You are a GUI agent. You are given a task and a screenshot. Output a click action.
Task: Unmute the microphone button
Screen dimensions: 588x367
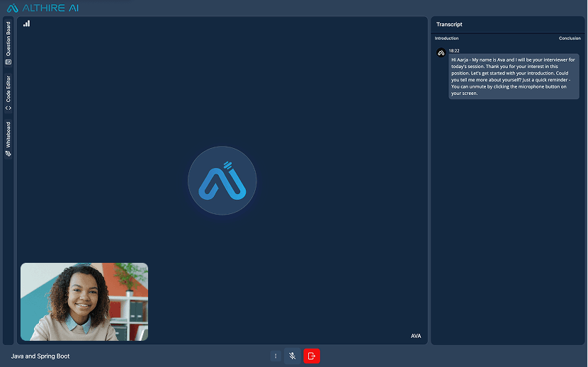292,356
